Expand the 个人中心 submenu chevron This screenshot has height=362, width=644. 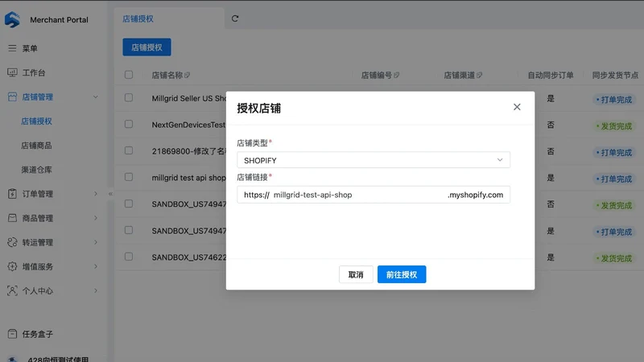point(96,290)
